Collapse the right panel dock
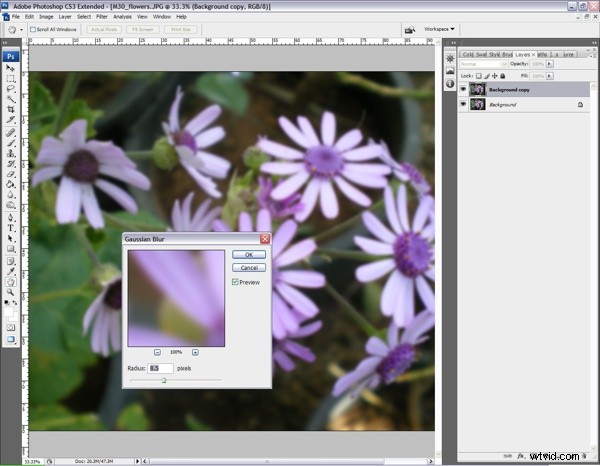Viewport: 600px width, 466px height. pyautogui.click(x=594, y=42)
